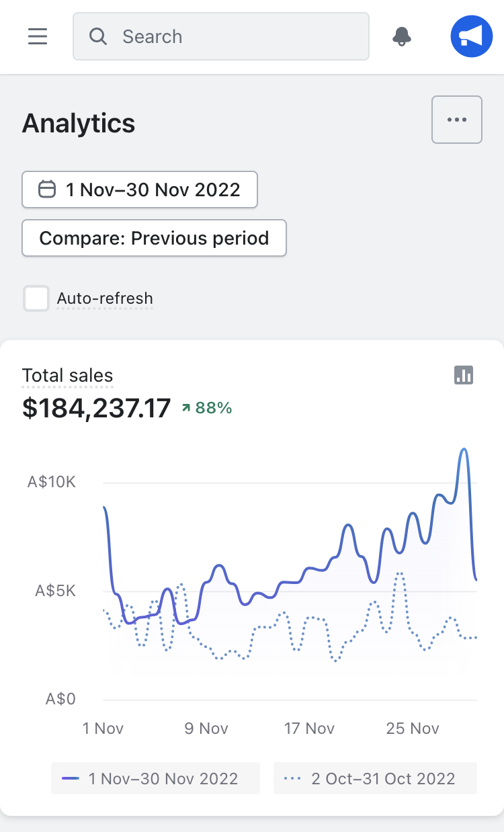This screenshot has width=504, height=832.
Task: Click the green 88% upward trend arrow
Action: pyautogui.click(x=186, y=407)
